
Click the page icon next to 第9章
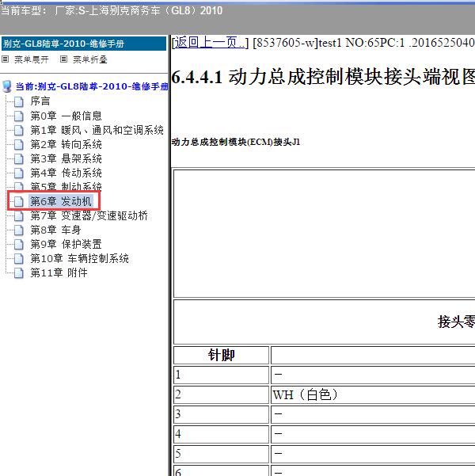(x=19, y=245)
